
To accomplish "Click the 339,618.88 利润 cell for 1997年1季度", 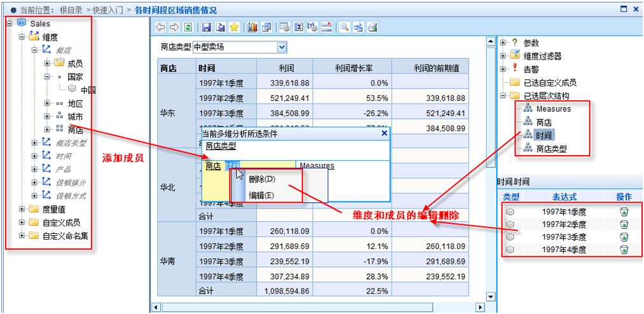I will (x=285, y=83).
